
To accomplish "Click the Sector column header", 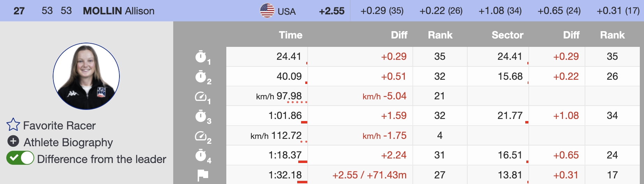I will pyautogui.click(x=507, y=35).
